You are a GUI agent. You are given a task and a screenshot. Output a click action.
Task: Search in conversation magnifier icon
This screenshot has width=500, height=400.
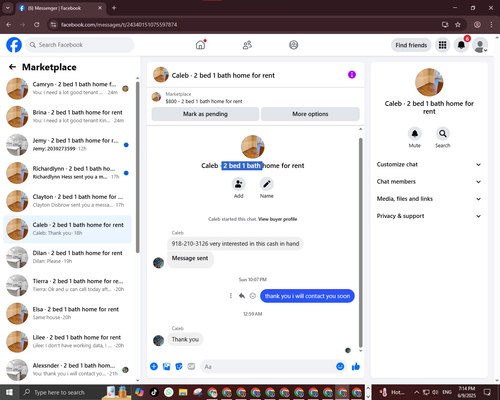[443, 134]
